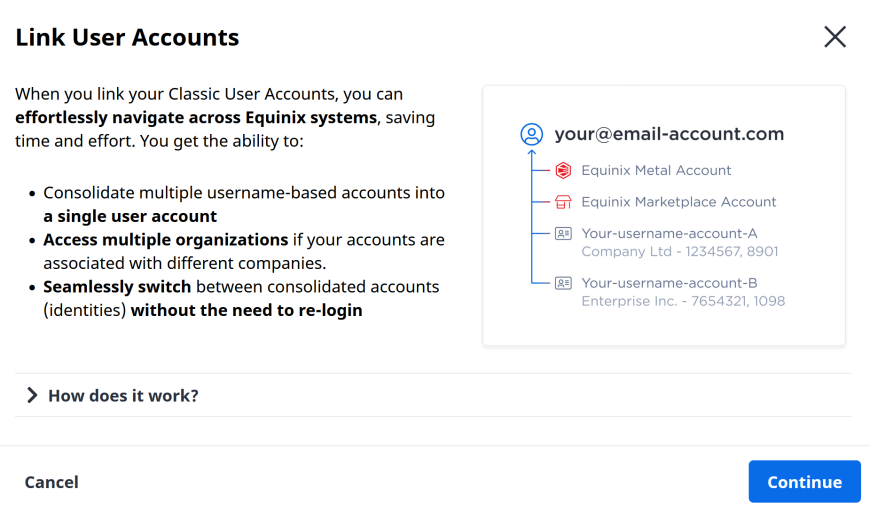Click Your-username-account-B entry
The width and height of the screenshot is (870, 513).
click(x=669, y=283)
